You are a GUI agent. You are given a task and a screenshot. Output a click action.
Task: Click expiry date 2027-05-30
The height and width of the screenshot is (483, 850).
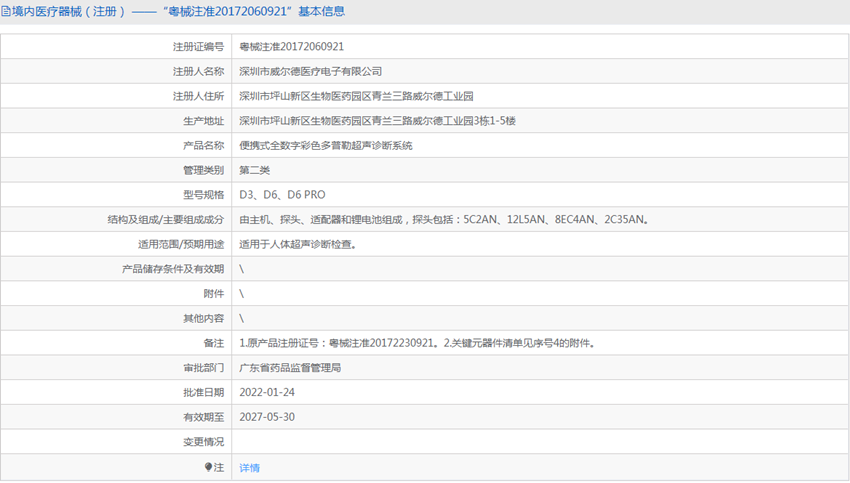pos(267,417)
